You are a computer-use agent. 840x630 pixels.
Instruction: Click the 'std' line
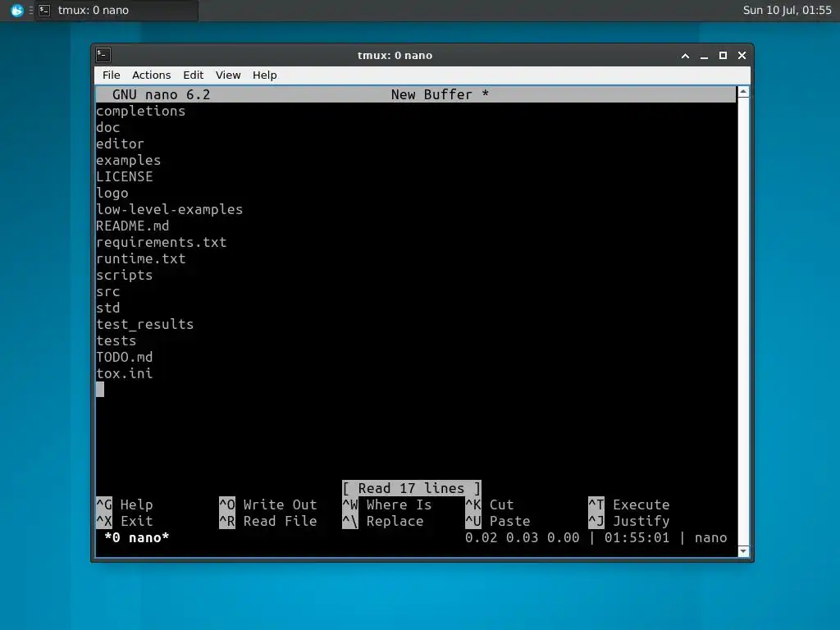[107, 308]
